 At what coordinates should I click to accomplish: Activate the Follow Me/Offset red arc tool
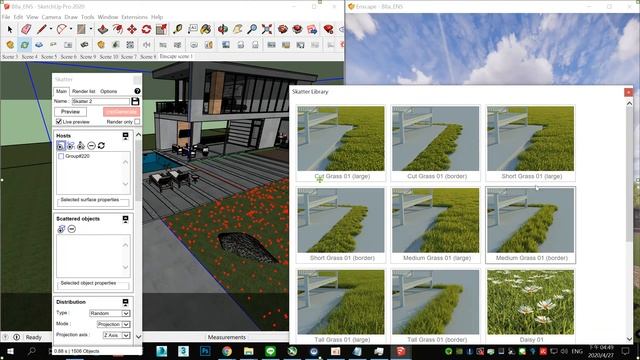point(117,29)
